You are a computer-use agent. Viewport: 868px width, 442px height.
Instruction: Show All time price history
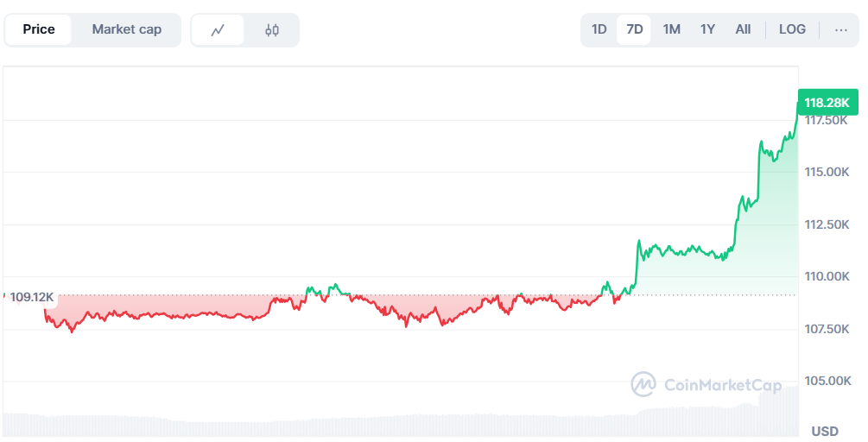coord(743,29)
